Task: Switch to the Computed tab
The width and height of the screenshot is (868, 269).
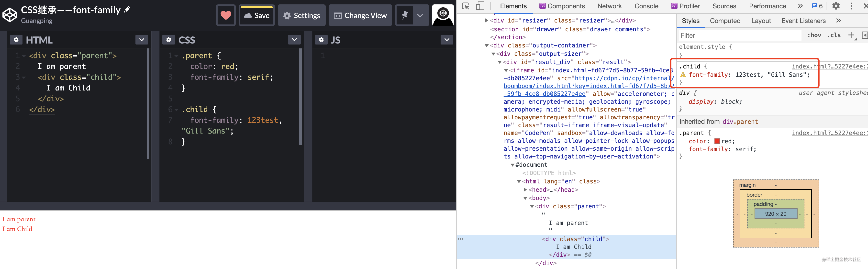Action: (x=725, y=21)
